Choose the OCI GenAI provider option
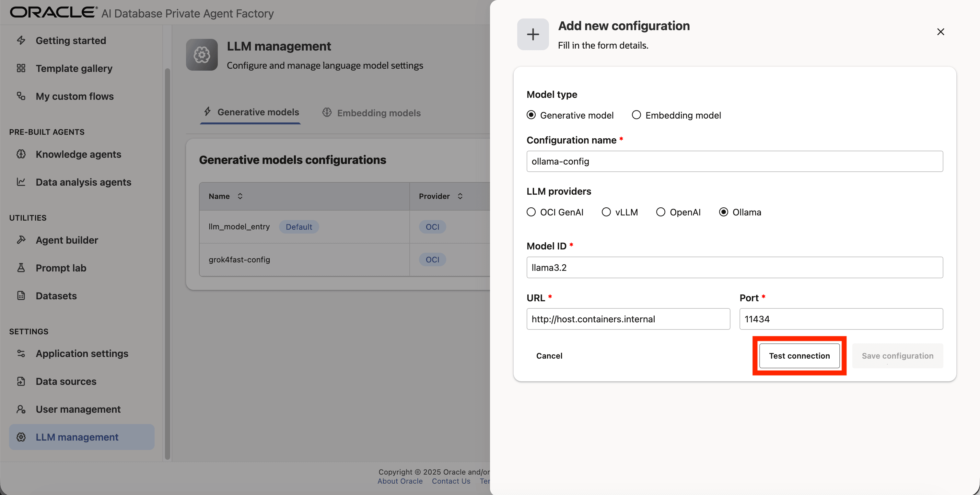This screenshot has width=980, height=495. click(531, 212)
